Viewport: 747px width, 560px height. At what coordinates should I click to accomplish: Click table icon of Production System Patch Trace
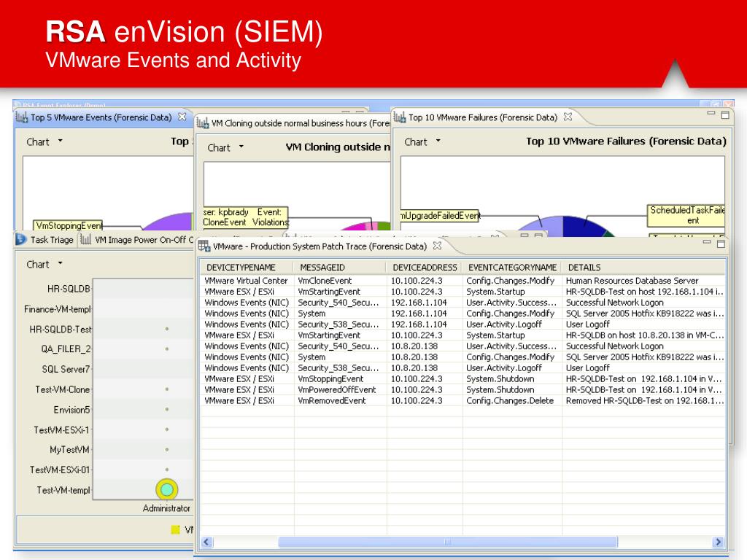[x=204, y=246]
